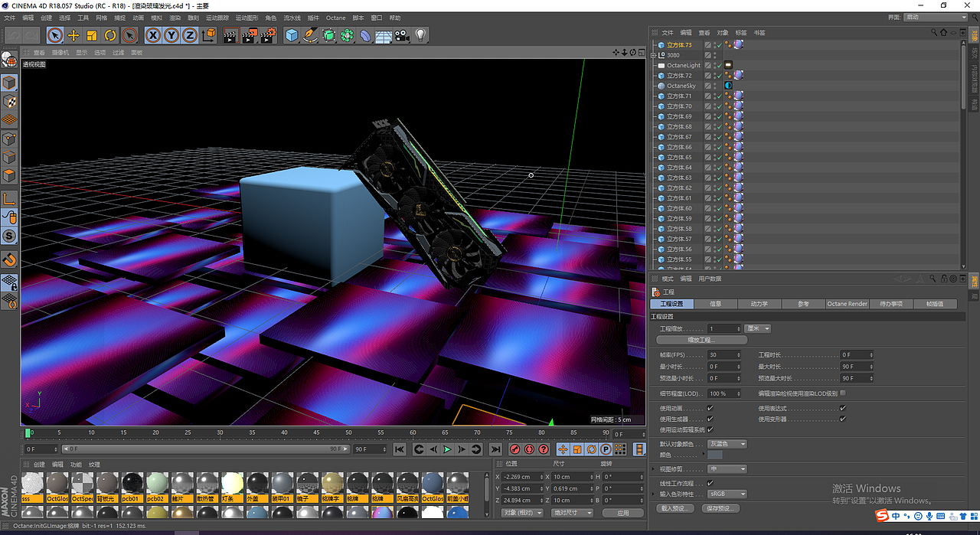Activate the magnet snap icon in left sidebar

click(x=9, y=260)
